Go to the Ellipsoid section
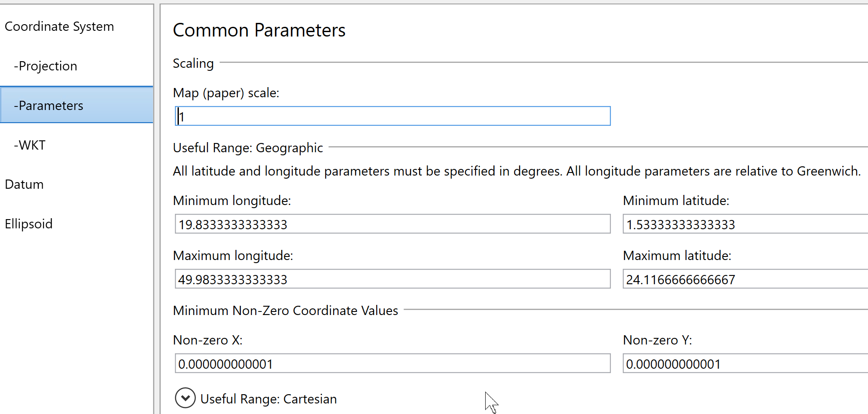Viewport: 868px width, 414px height. [x=29, y=224]
